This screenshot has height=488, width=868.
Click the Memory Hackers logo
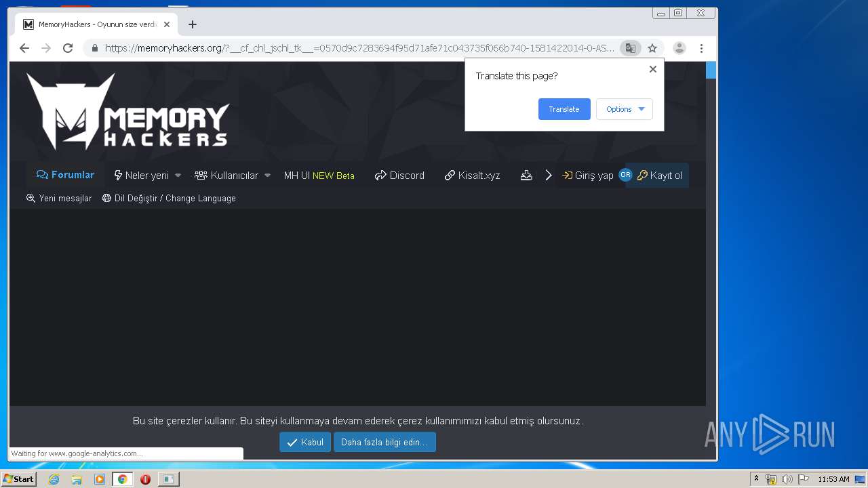[127, 111]
